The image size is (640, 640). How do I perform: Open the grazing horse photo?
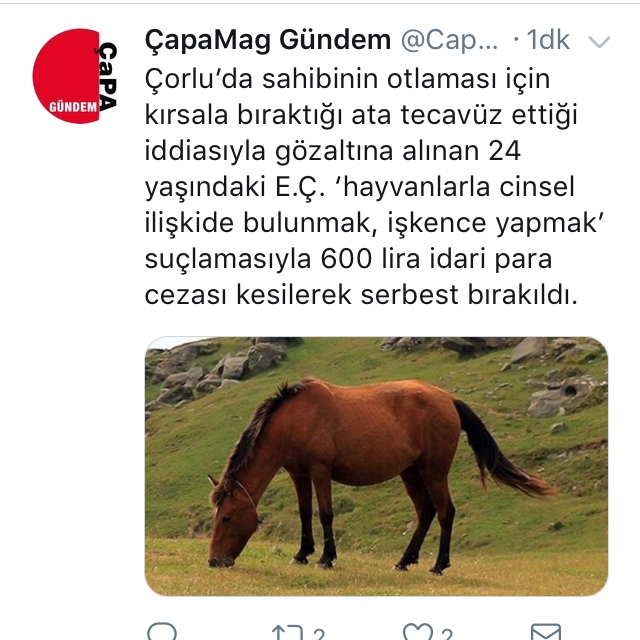376,466
